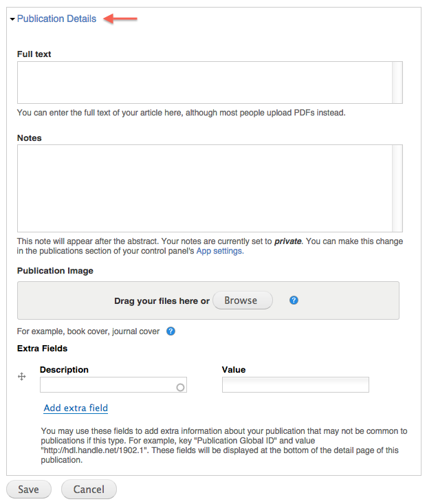Click the Notes area scrollbar
The height and width of the screenshot is (504, 427).
click(x=397, y=188)
